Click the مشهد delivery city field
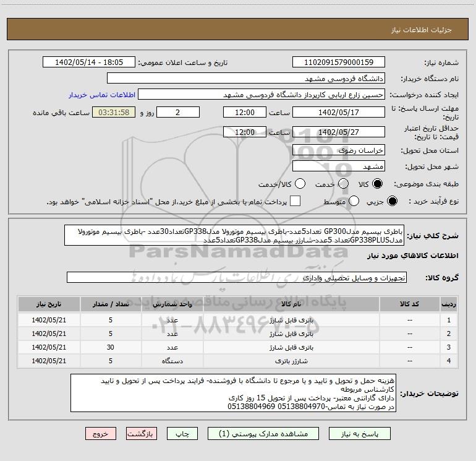 (339, 166)
